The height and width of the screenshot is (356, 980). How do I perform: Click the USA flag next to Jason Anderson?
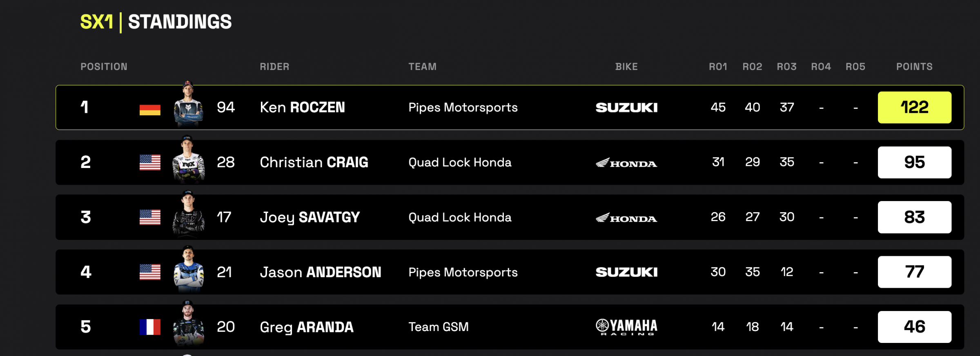tap(151, 272)
